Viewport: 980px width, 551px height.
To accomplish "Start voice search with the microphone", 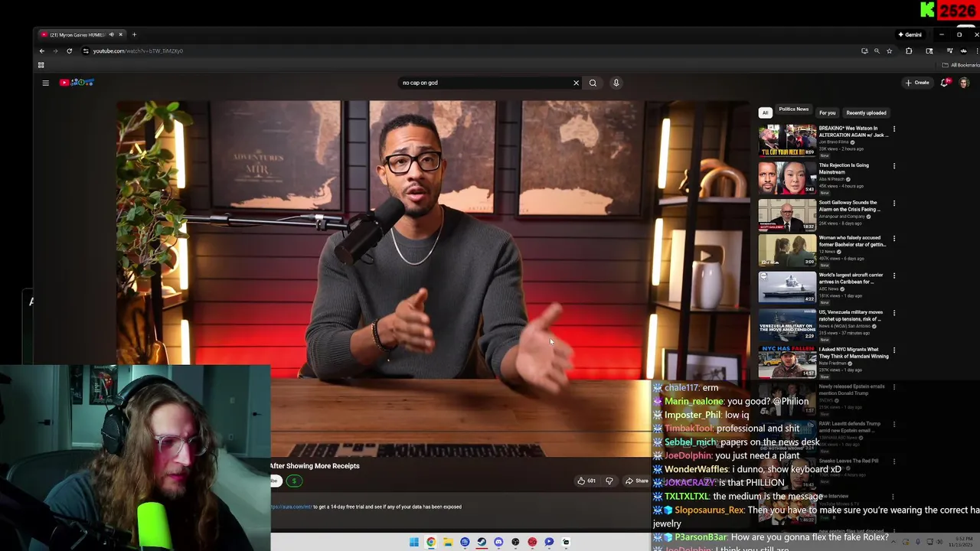I will click(x=616, y=83).
